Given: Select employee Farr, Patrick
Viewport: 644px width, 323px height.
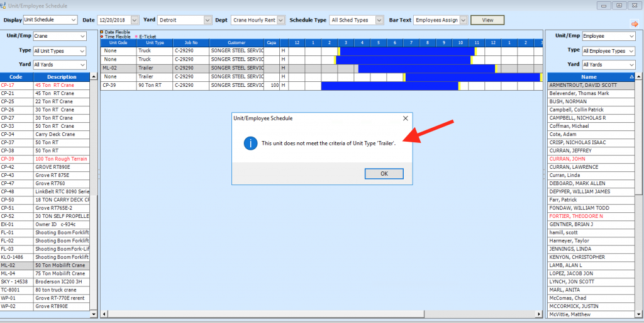Looking at the screenshot, I should pos(591,200).
